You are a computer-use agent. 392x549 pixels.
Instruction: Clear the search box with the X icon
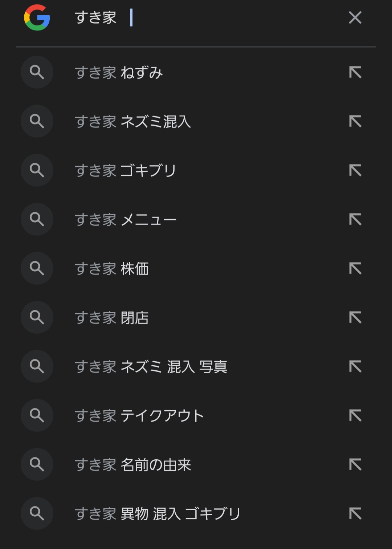point(355,17)
